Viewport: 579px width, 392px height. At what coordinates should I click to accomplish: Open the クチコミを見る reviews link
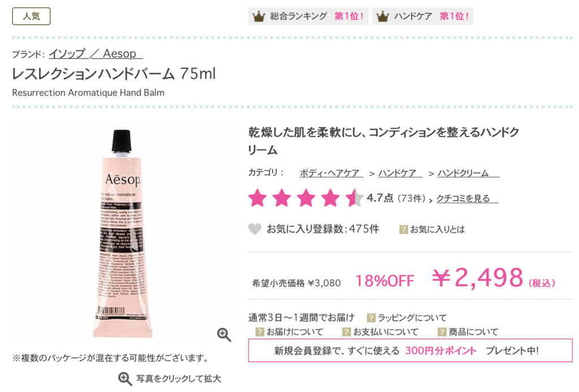pyautogui.click(x=467, y=198)
